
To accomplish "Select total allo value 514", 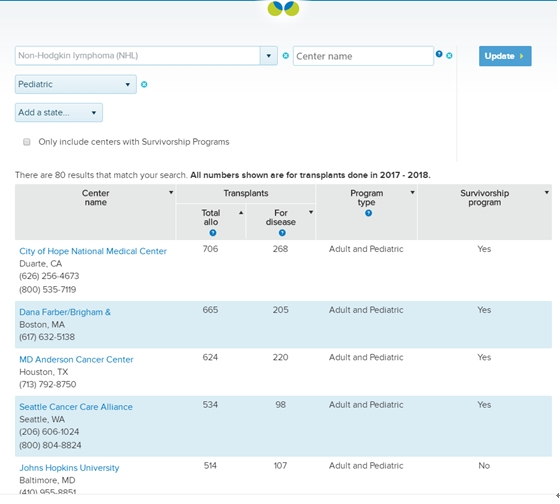I will click(x=210, y=466).
